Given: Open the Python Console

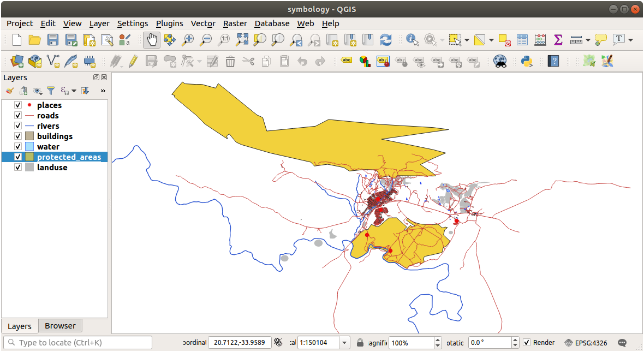Looking at the screenshot, I should pyautogui.click(x=527, y=61).
